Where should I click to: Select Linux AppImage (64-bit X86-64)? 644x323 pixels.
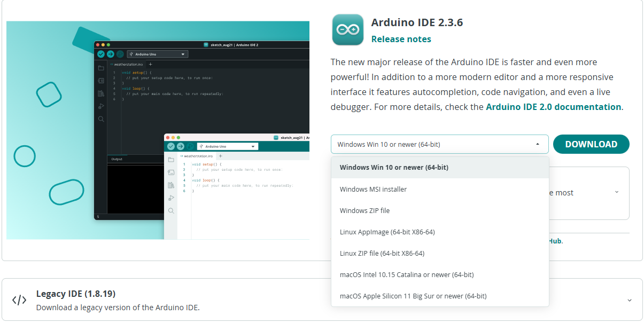point(387,232)
